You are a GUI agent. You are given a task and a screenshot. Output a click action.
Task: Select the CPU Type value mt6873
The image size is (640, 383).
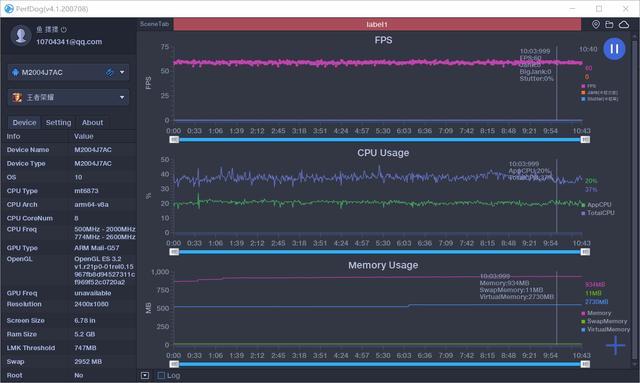click(86, 191)
